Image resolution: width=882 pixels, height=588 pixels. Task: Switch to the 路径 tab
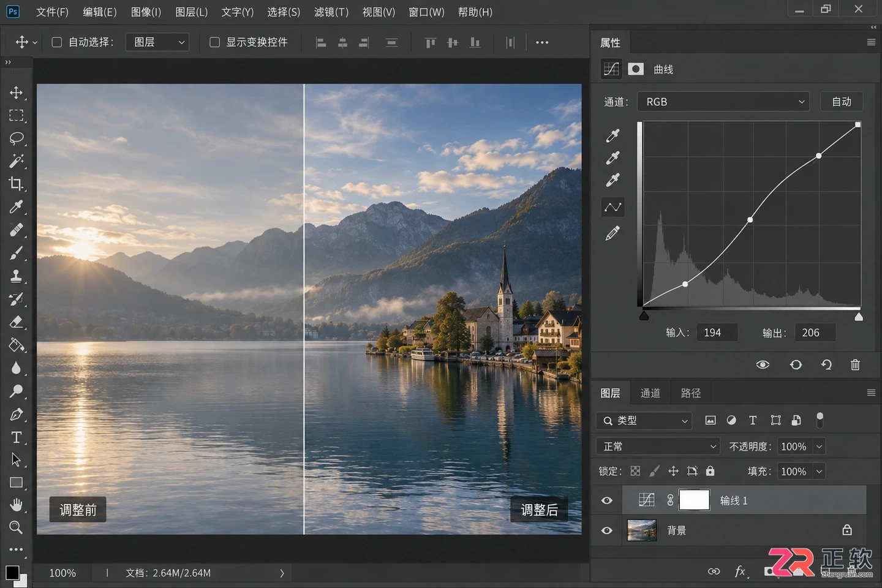pos(690,393)
